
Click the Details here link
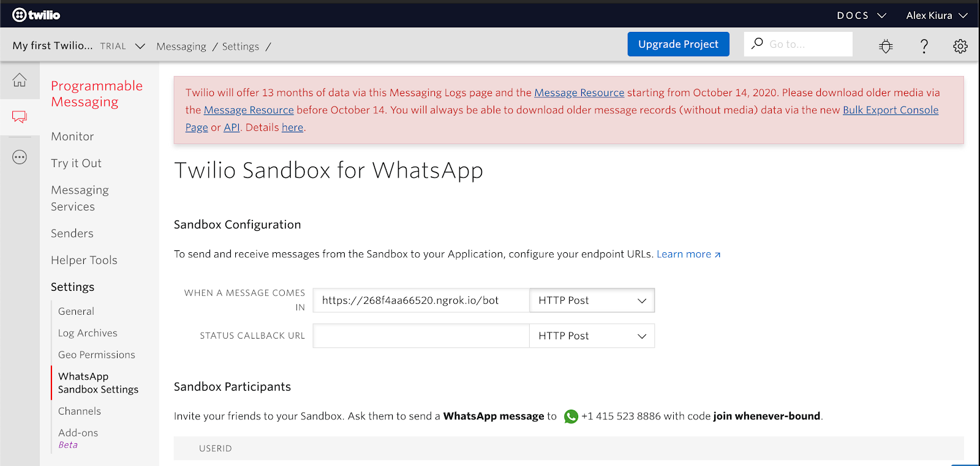click(292, 127)
